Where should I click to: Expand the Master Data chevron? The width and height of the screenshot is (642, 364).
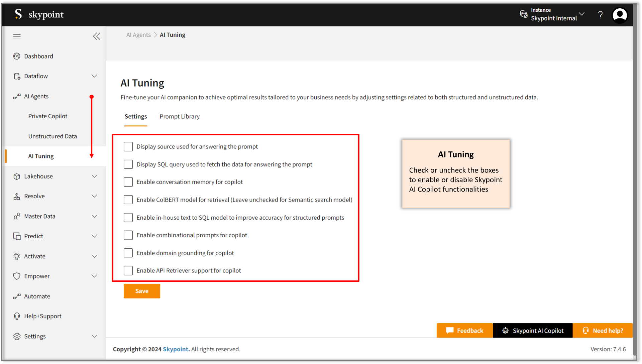[x=94, y=216]
